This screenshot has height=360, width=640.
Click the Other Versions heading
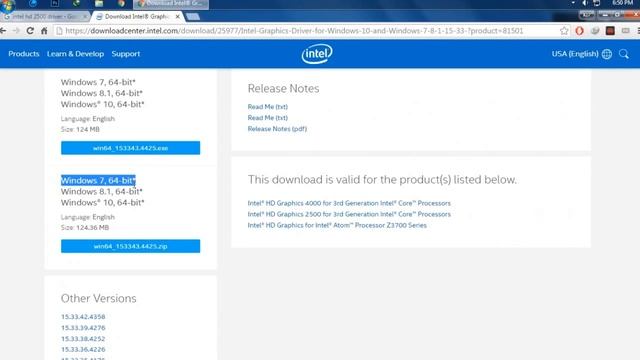pos(98,298)
